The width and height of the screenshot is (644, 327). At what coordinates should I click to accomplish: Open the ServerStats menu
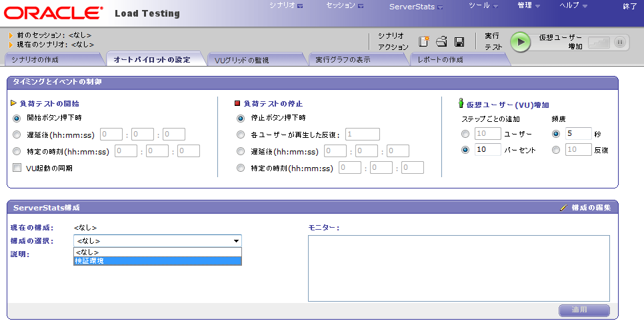[x=416, y=7]
